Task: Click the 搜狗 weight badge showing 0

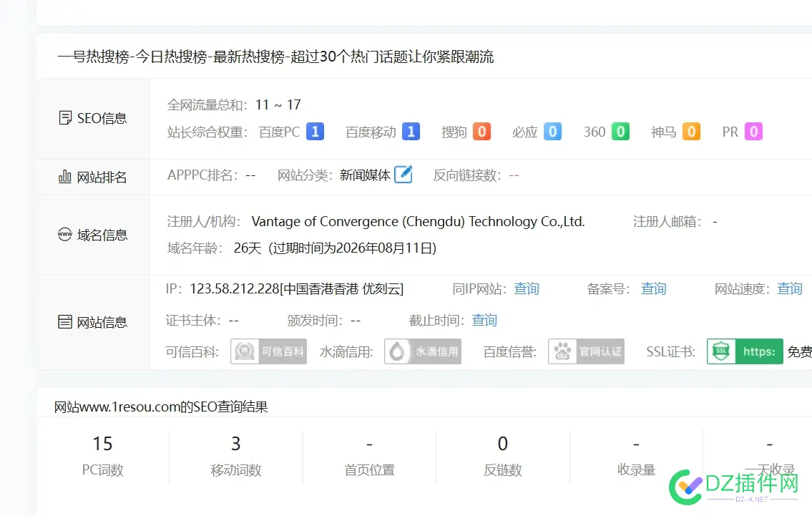Action: click(x=481, y=132)
